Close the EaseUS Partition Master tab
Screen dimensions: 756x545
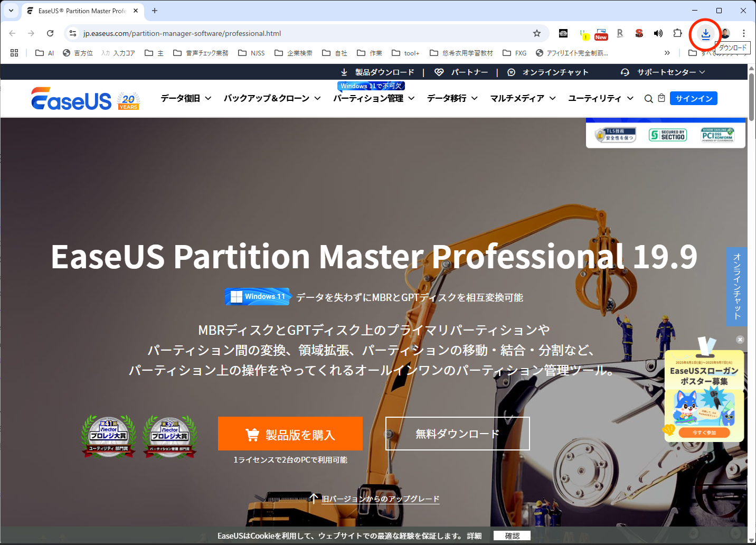[x=136, y=11]
